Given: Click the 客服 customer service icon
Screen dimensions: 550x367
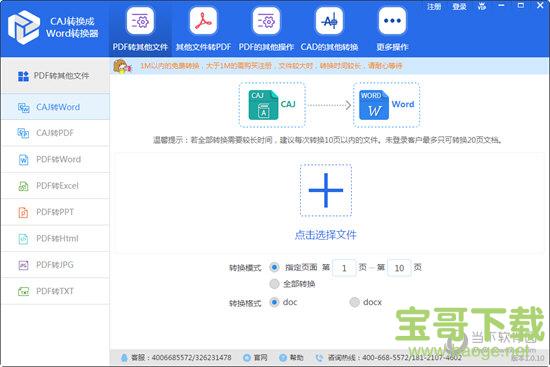Looking at the screenshot, I should (x=124, y=358).
